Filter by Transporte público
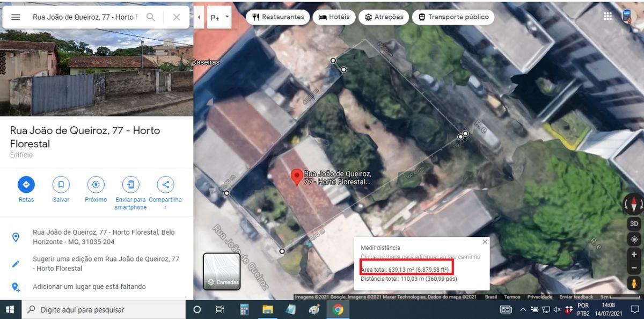 coord(453,17)
